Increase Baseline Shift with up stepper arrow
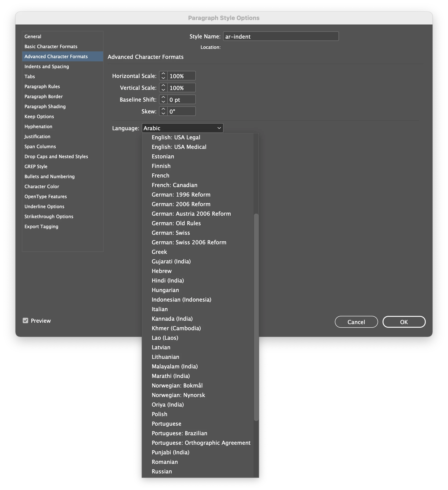This screenshot has width=448, height=490. [x=163, y=97]
